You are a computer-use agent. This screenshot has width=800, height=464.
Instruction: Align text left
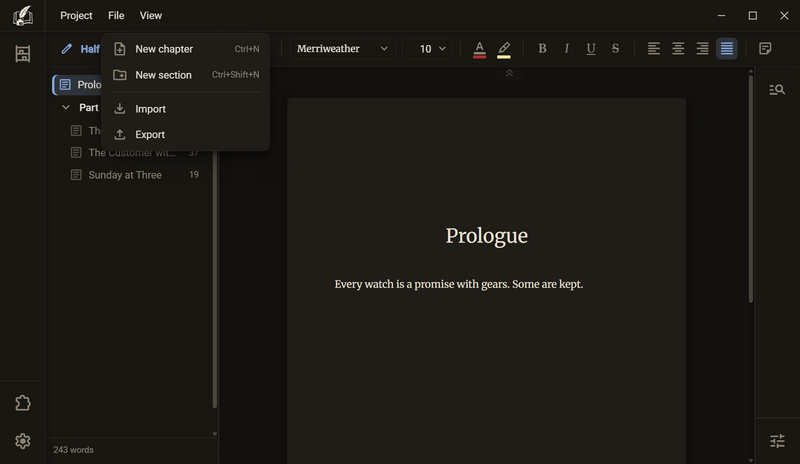tap(654, 48)
